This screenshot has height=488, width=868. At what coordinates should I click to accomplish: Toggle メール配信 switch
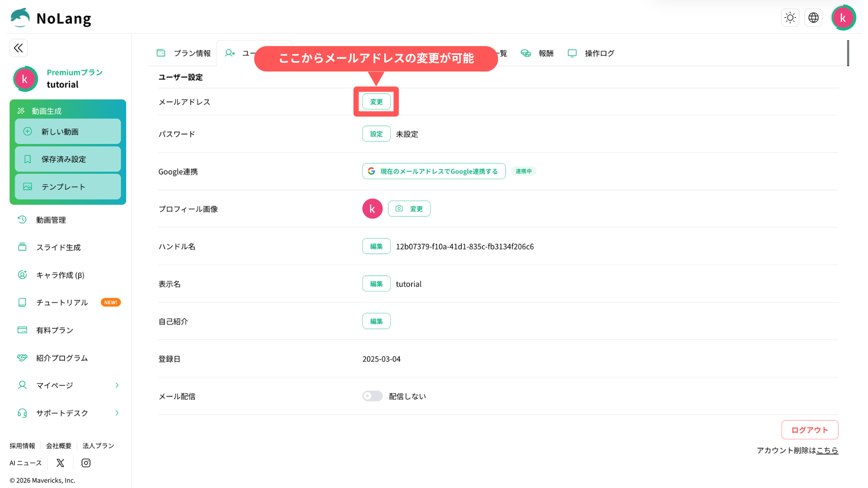pos(372,396)
